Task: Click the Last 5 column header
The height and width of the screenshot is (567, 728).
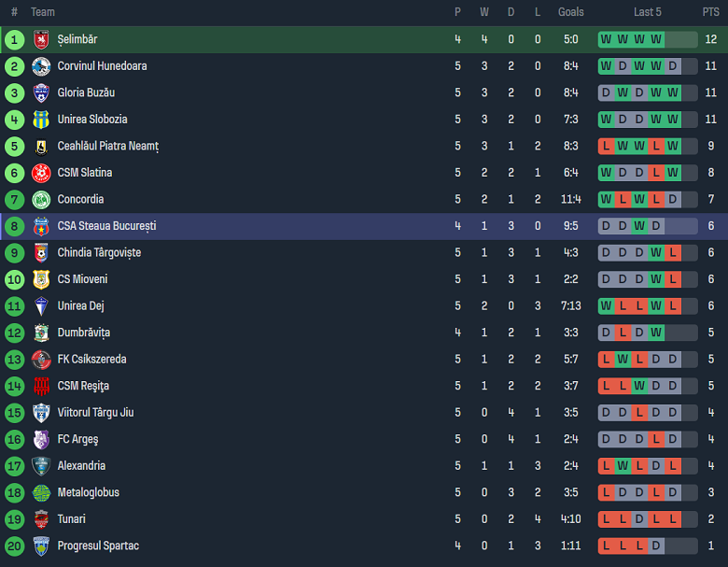Action: [647, 12]
